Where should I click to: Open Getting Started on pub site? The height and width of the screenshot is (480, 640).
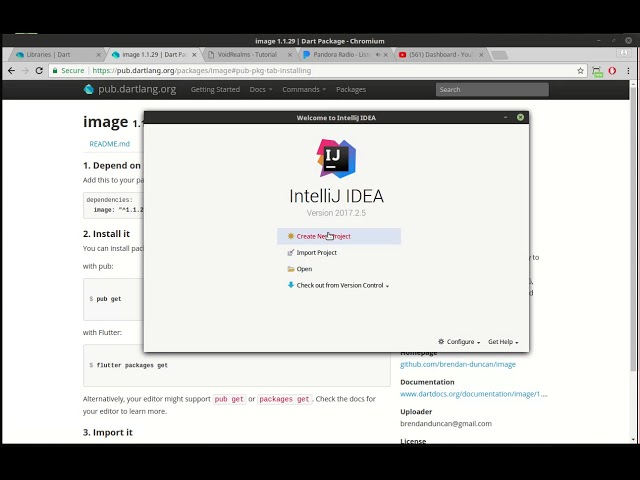[x=215, y=89]
